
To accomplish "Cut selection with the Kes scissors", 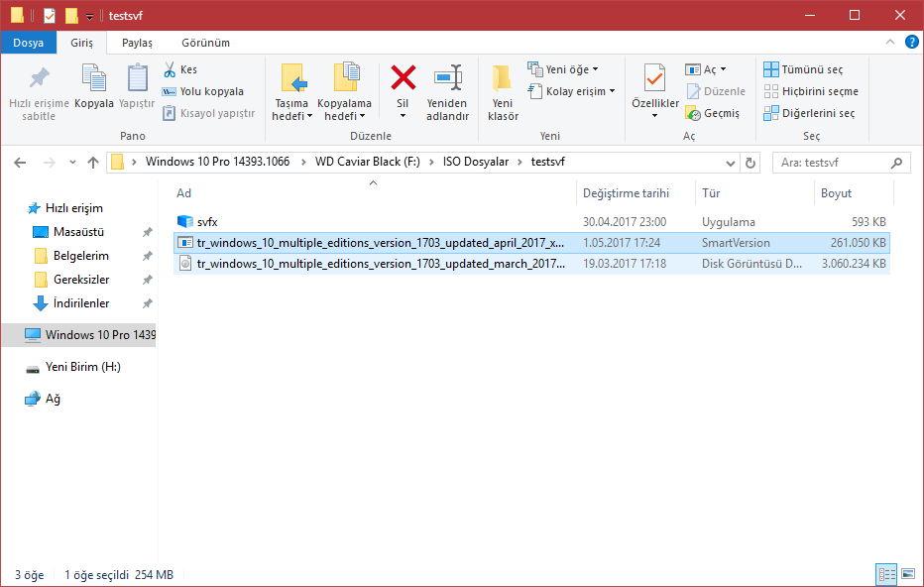I will click(x=180, y=69).
